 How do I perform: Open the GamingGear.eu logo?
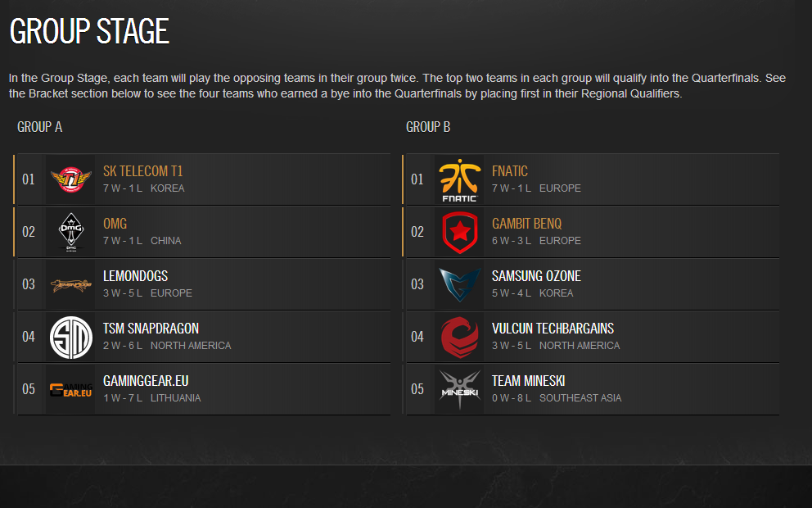pyautogui.click(x=70, y=389)
